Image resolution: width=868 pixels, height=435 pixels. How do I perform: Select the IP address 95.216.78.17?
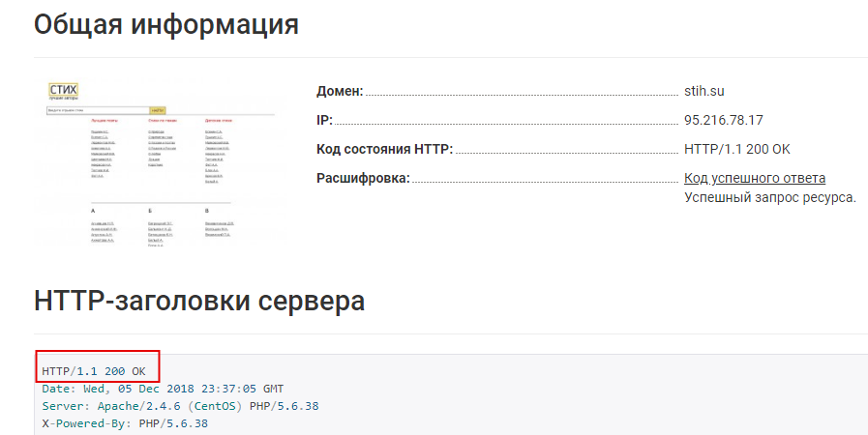(723, 120)
